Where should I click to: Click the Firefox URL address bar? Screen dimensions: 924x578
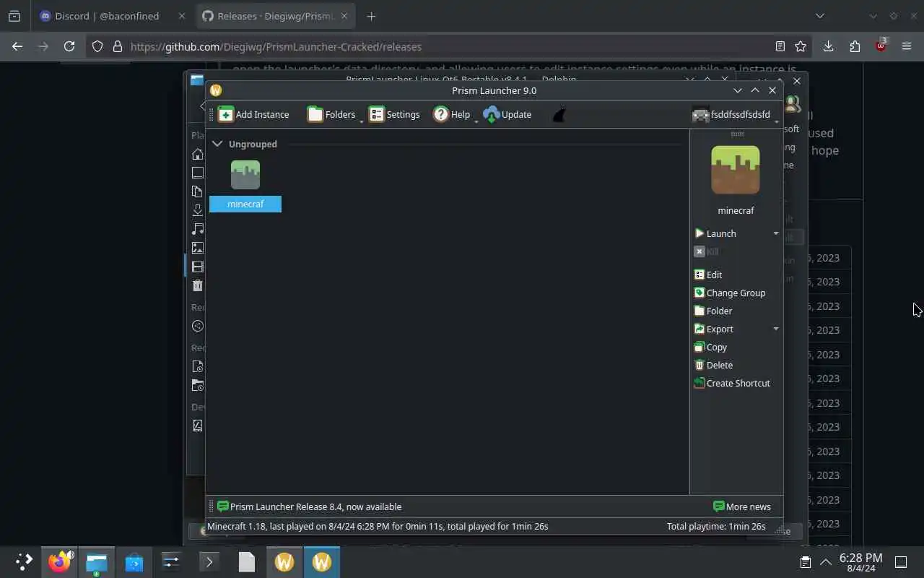(448, 46)
